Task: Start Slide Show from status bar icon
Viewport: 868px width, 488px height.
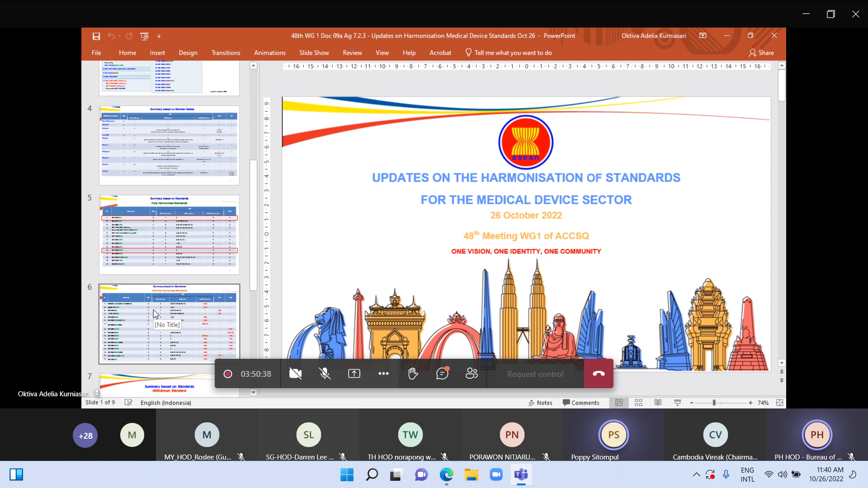Action: [x=677, y=403]
